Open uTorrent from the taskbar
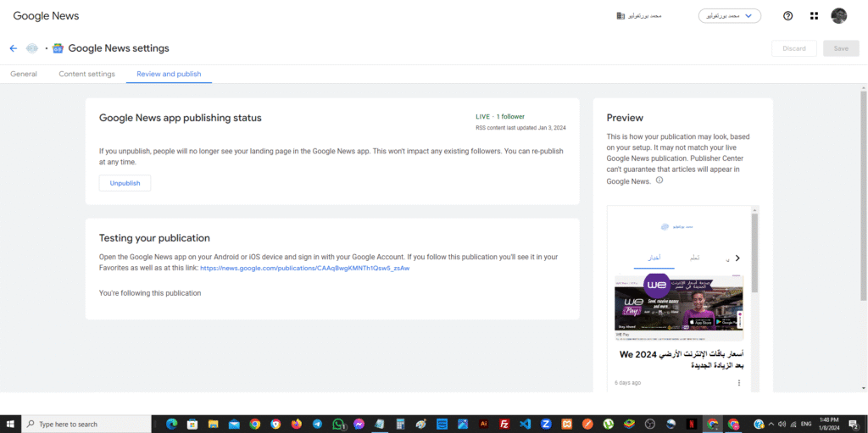Screen dimensions: 868x433 609,425
